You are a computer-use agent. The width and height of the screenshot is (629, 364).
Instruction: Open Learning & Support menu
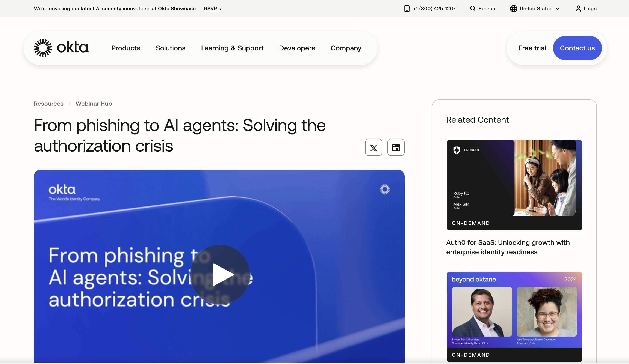pyautogui.click(x=232, y=48)
